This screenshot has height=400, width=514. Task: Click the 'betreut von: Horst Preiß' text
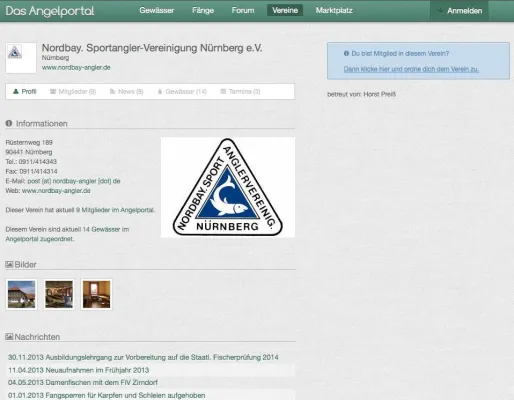361,94
